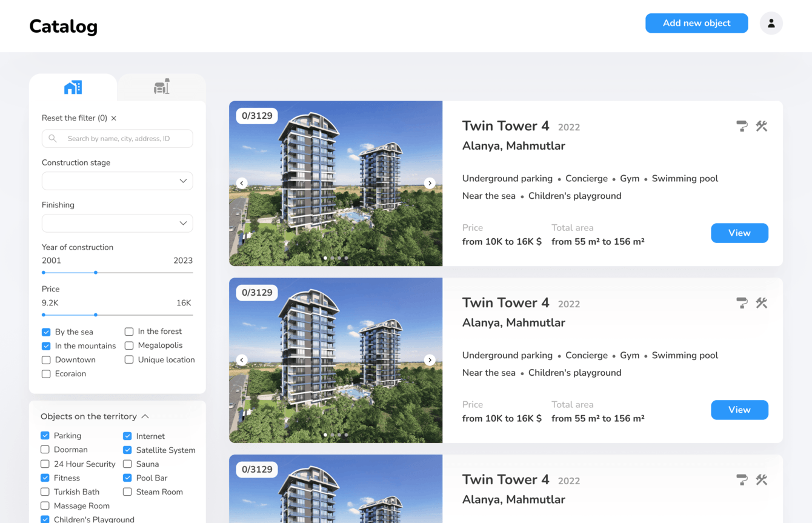Image resolution: width=812 pixels, height=523 pixels.
Task: Switch to the furniture interior tab
Action: pos(161,88)
